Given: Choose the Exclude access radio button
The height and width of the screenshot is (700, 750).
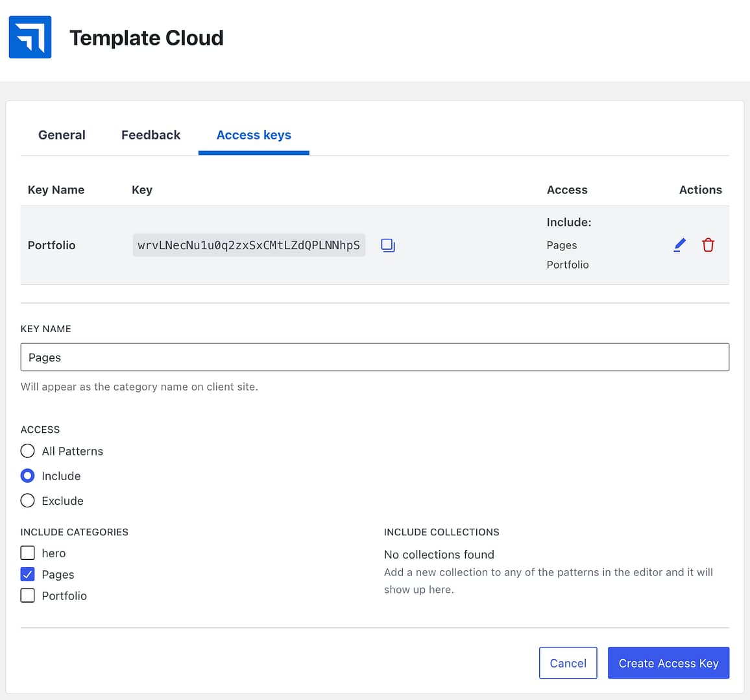Looking at the screenshot, I should pos(28,501).
